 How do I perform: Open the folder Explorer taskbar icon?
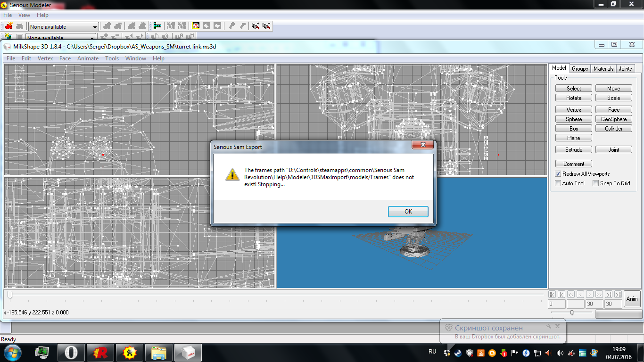(159, 353)
